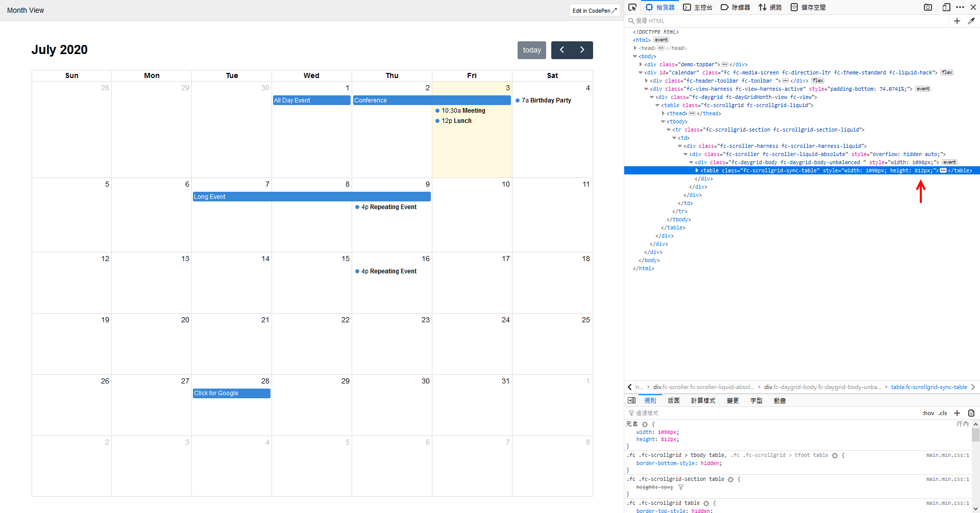This screenshot has height=513, width=980.
Task: Open the 計算樣式 computed styles tab
Action: click(x=703, y=400)
